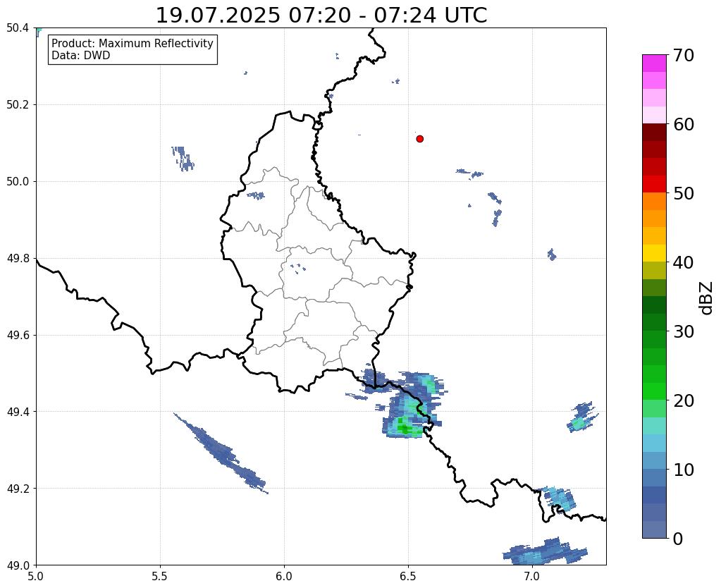Click the colorbar tick label 50
Viewport: 721px width, 588px height.
coord(683,193)
